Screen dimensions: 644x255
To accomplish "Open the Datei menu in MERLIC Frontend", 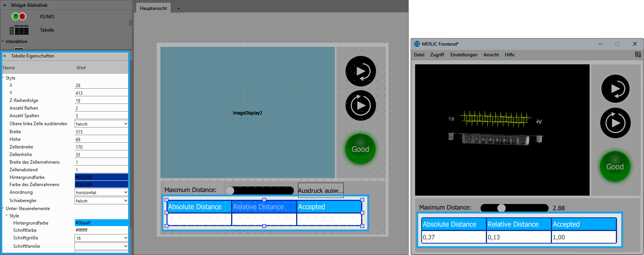I will pos(419,55).
